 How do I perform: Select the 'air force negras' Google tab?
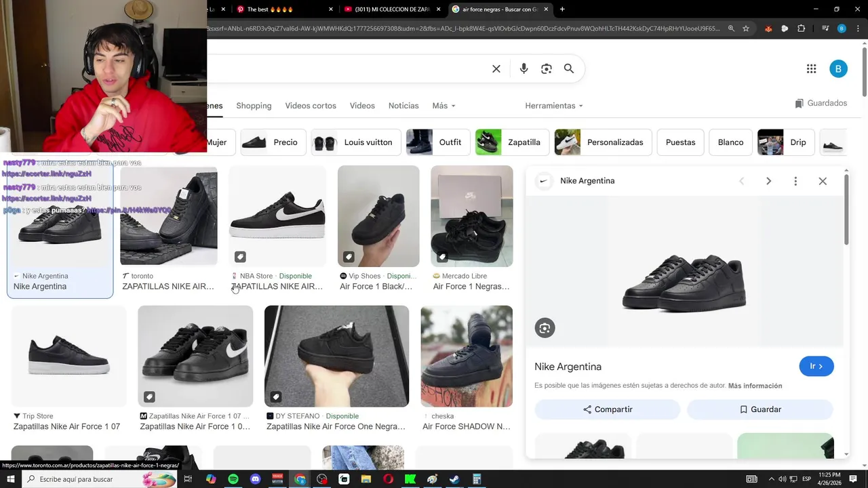click(500, 9)
